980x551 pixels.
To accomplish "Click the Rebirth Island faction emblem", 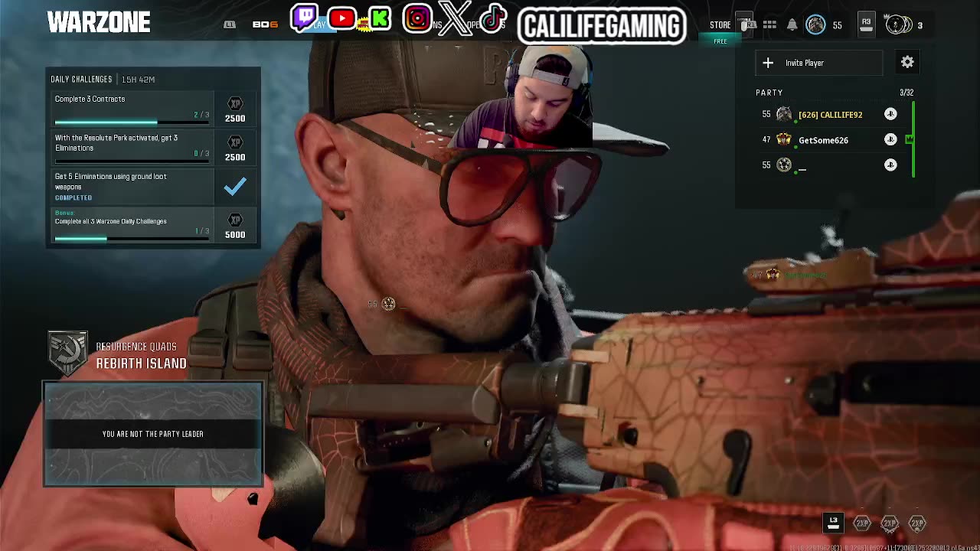I will pyautogui.click(x=67, y=353).
